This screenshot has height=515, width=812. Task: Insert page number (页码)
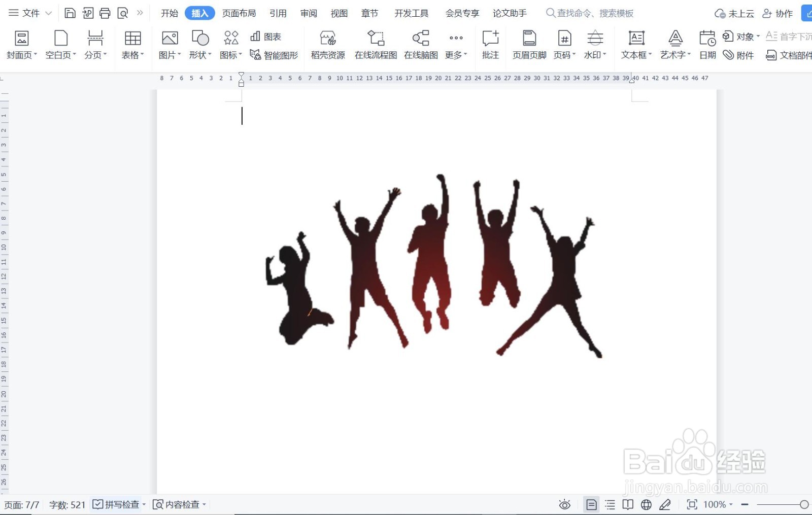tap(564, 45)
